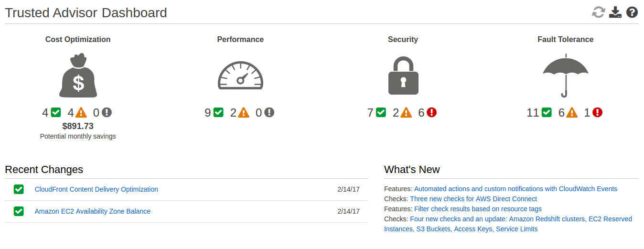The height and width of the screenshot is (249, 644).
Task: Open CloudFront Content Delivery Optimization link
Action: tap(97, 189)
